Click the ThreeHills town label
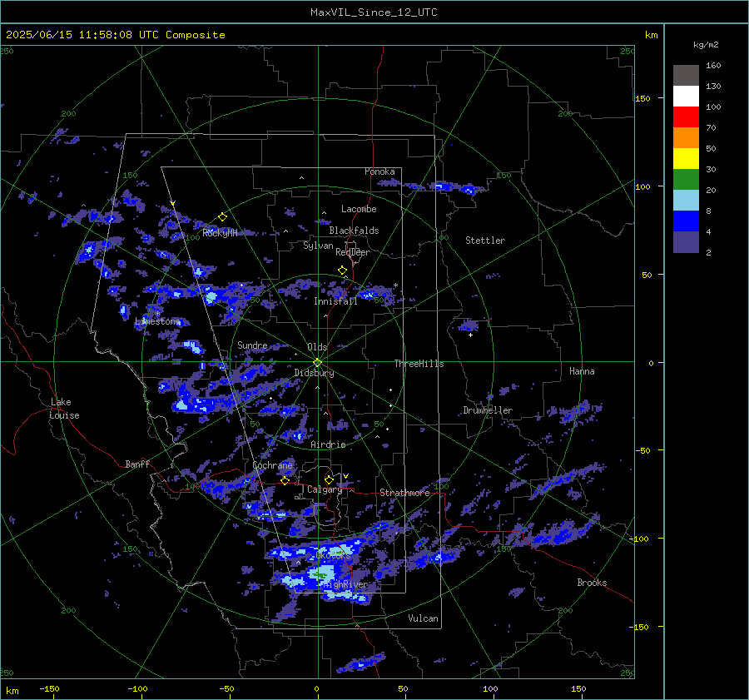This screenshot has height=700, width=749. pos(419,364)
